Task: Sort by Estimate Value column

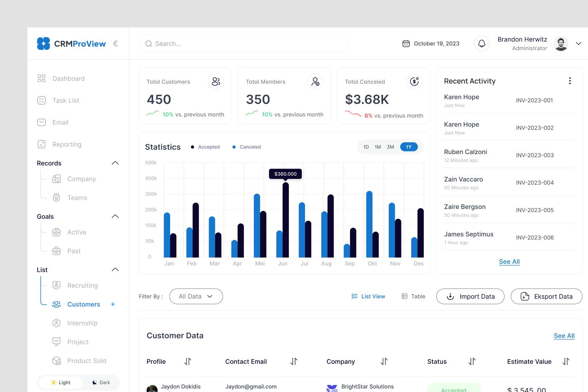Action: [x=566, y=361]
